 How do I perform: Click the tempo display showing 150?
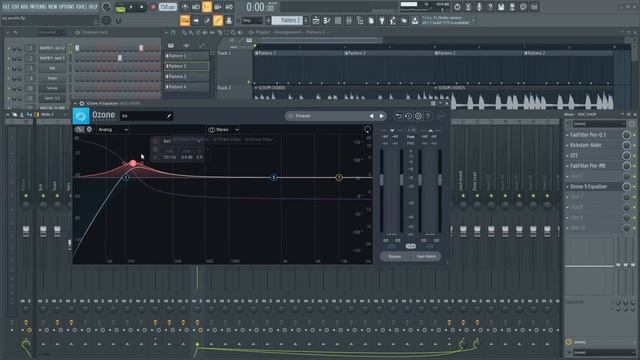tap(167, 7)
